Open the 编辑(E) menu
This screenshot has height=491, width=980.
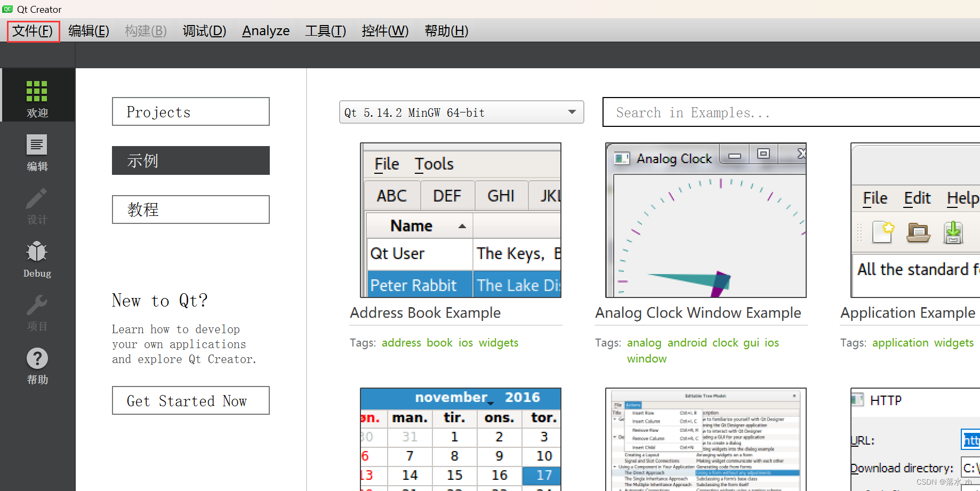pos(89,31)
